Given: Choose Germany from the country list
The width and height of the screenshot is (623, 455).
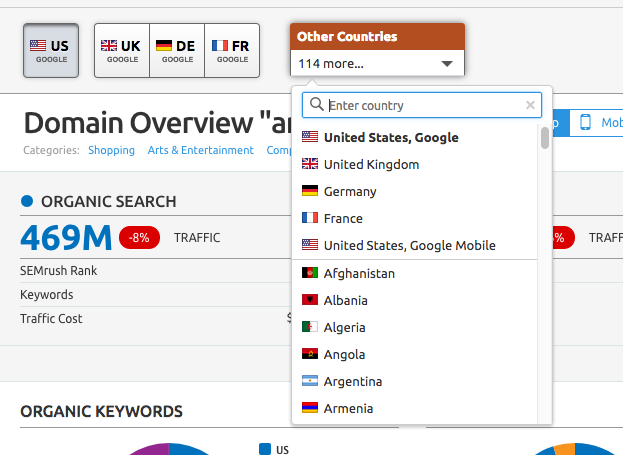Looking at the screenshot, I should 414,192.
